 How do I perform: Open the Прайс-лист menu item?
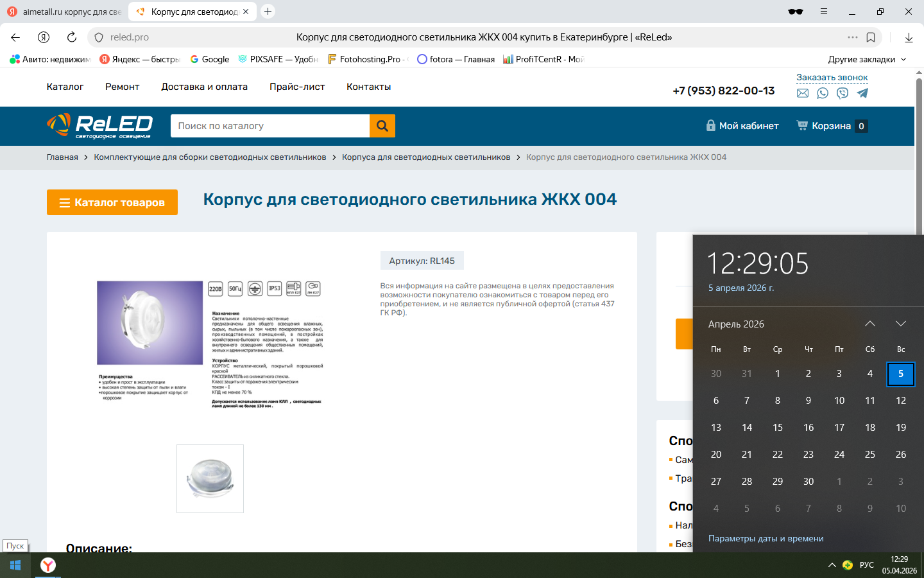pos(297,87)
